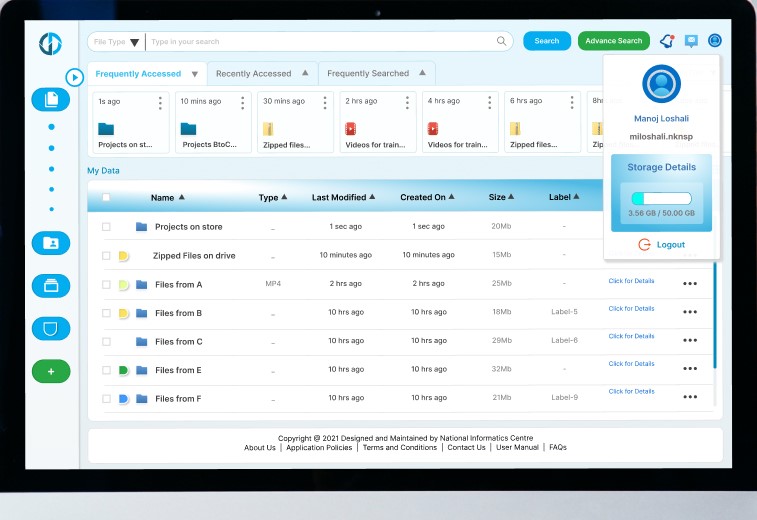Check the Files from F checkbox
Image resolution: width=757 pixels, height=520 pixels.
tap(106, 399)
